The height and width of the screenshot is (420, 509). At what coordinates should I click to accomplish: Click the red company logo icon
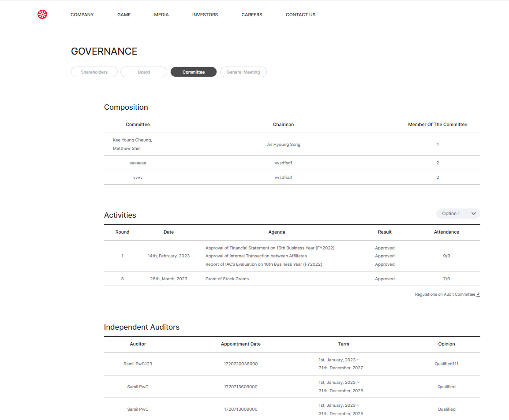point(42,14)
